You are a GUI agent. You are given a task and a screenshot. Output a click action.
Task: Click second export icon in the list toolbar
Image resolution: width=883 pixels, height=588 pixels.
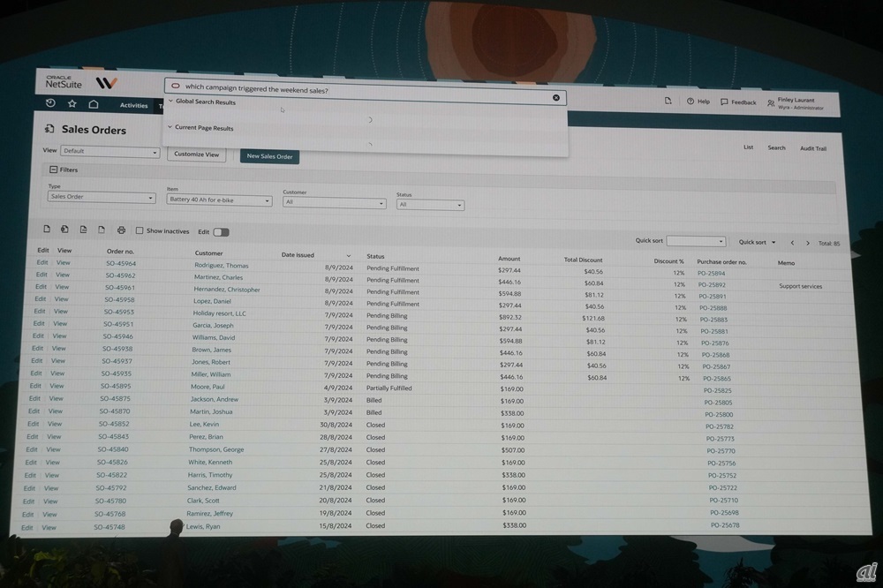point(64,230)
